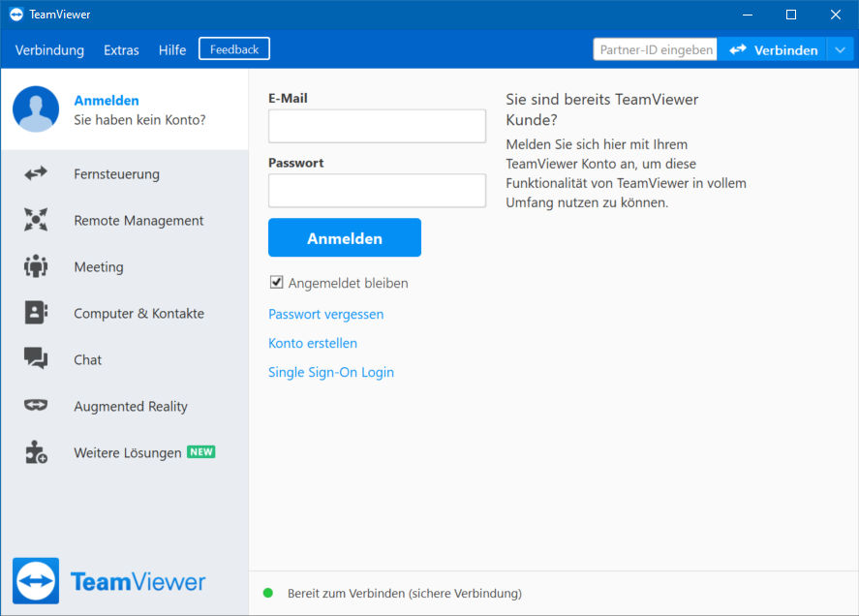Open the Meeting people icon
Image resolution: width=859 pixels, height=616 pixels.
pos(36,266)
